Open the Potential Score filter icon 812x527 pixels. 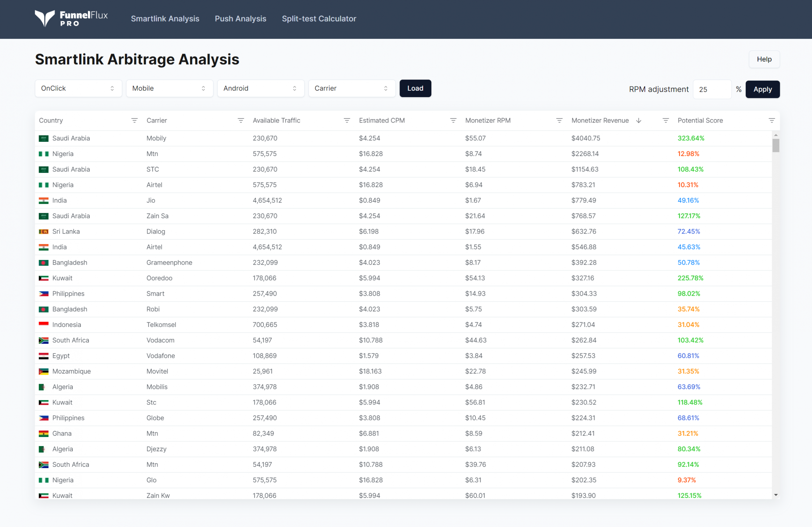(772, 120)
